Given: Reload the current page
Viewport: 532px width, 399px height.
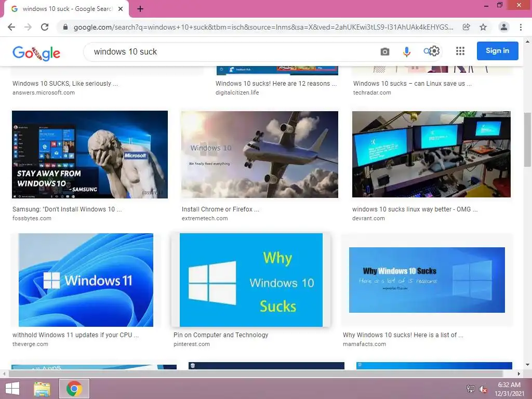Looking at the screenshot, I should [45, 27].
